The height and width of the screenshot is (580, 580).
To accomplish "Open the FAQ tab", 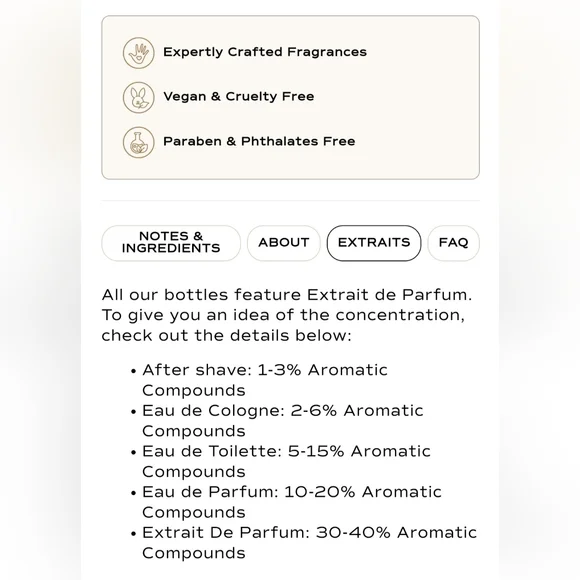I will click(453, 243).
